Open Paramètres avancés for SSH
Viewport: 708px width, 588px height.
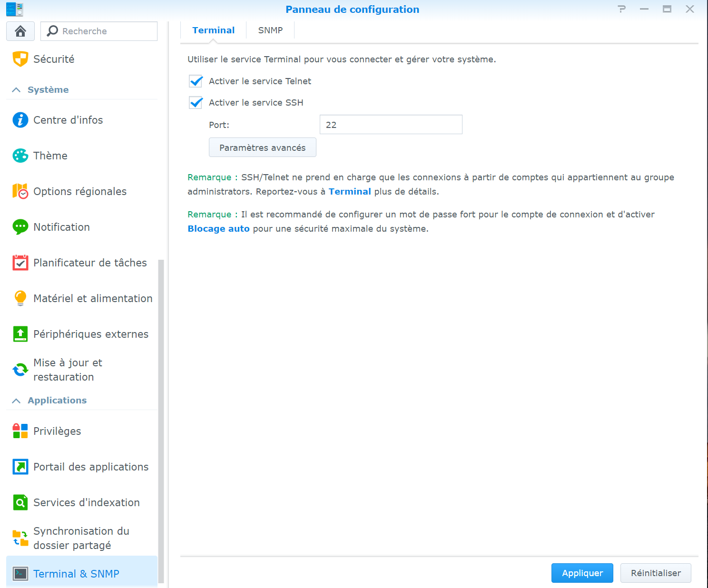pyautogui.click(x=262, y=147)
